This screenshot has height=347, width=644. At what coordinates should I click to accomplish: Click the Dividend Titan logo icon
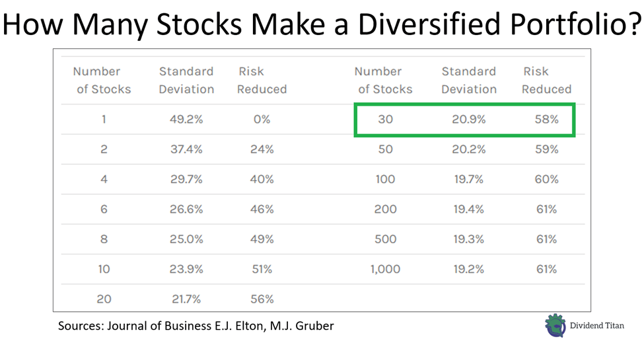pos(555,326)
